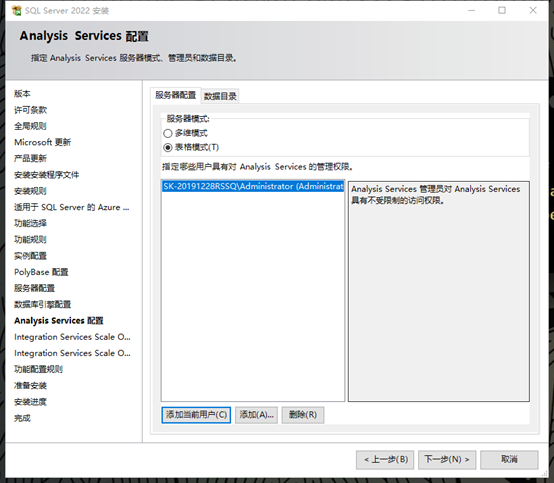Click 安装安装程序文件 step in sidebar

tap(46, 175)
